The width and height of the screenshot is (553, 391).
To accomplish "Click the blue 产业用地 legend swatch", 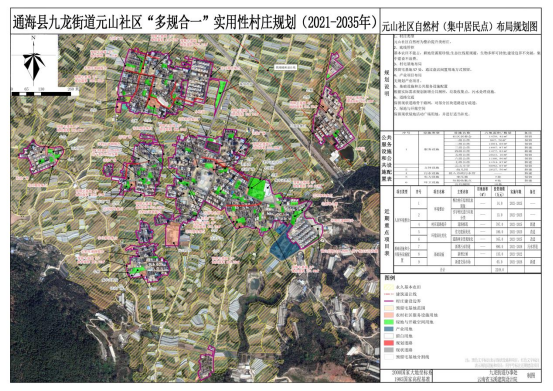I will (x=389, y=329).
